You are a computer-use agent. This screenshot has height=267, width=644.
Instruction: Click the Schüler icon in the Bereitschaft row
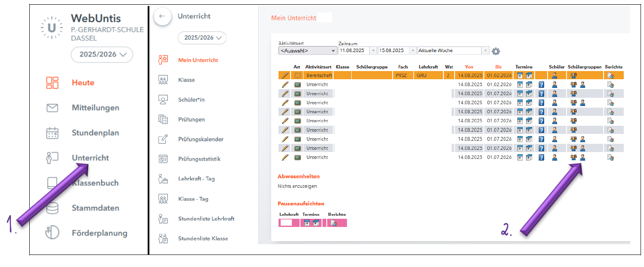(554, 75)
